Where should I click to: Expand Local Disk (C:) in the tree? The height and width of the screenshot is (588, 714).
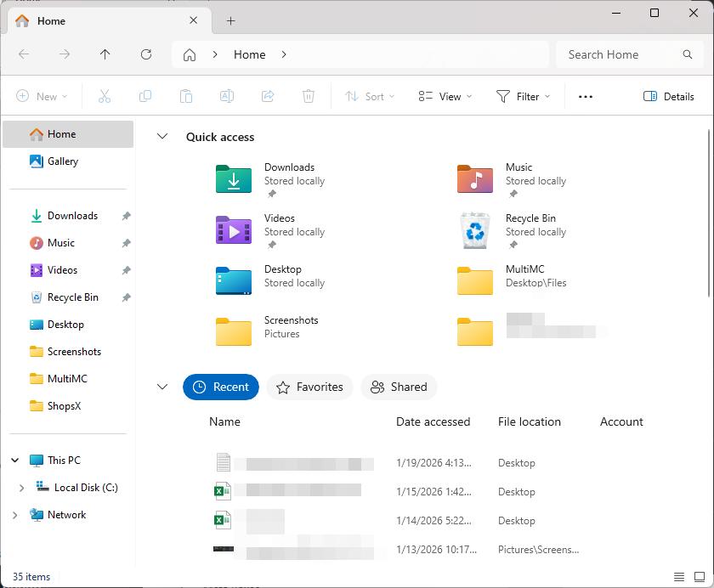pos(23,487)
